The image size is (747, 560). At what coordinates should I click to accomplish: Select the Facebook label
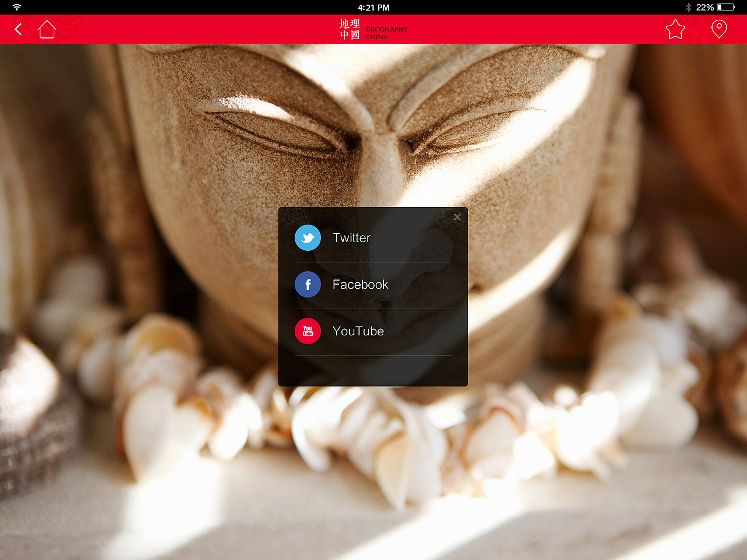pos(360,284)
